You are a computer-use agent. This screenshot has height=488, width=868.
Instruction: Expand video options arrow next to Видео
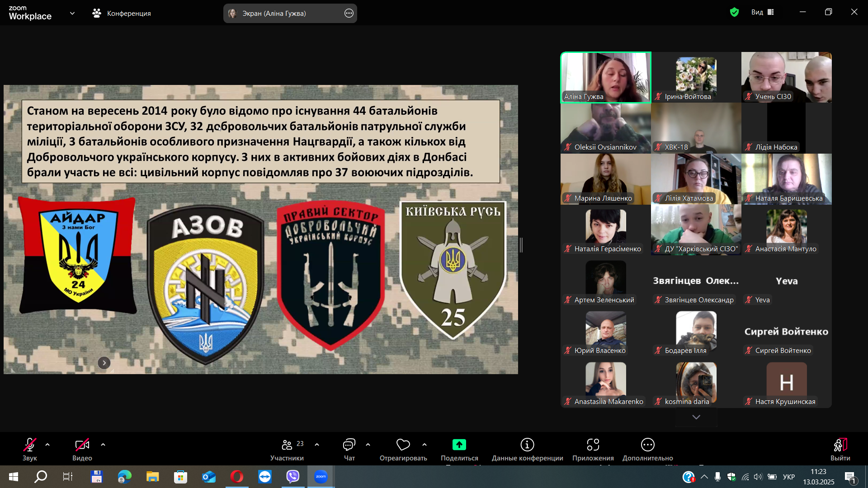(x=103, y=445)
